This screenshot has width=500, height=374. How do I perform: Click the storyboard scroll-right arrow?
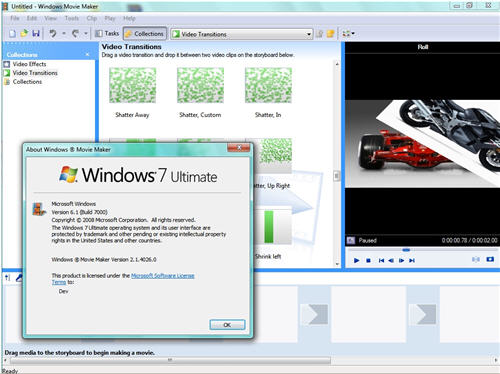coord(496,360)
